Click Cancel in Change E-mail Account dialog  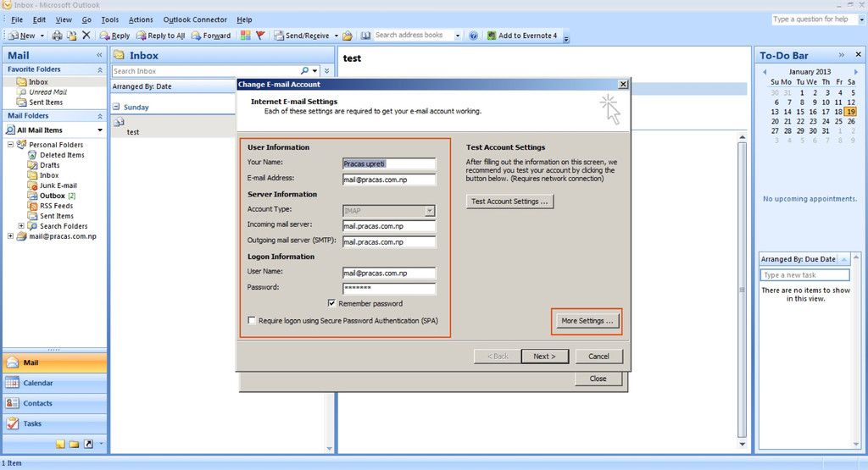point(598,356)
